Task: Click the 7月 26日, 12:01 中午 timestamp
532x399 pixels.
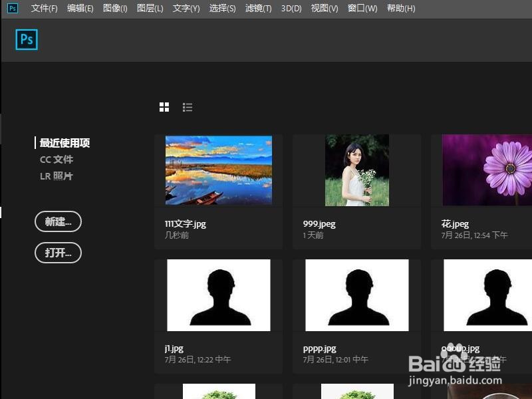Action: point(336,359)
